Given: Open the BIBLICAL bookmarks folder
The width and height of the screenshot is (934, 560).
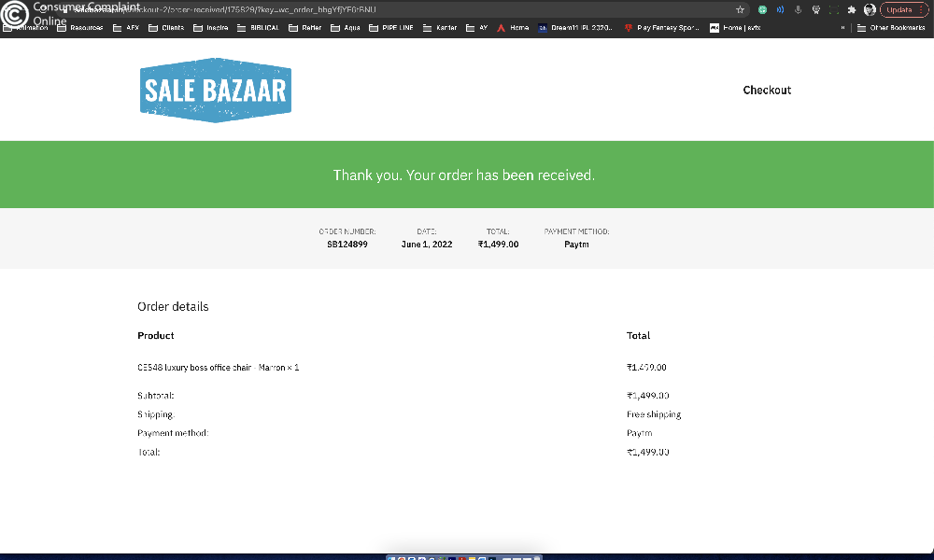Looking at the screenshot, I should point(258,28).
